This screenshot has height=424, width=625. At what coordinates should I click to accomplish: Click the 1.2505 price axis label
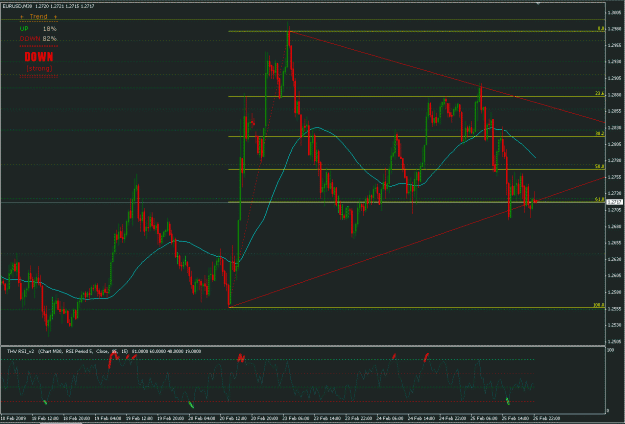614,342
